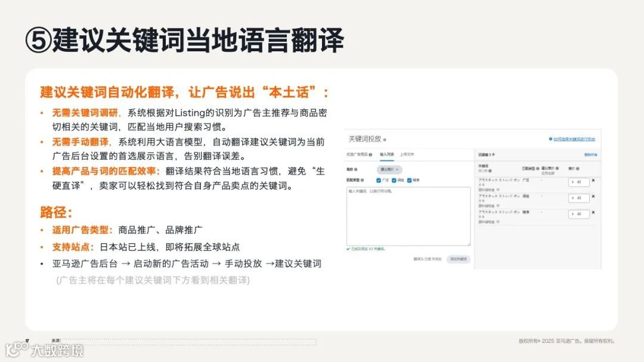Click the 关键词投放 panel heading

365,139
